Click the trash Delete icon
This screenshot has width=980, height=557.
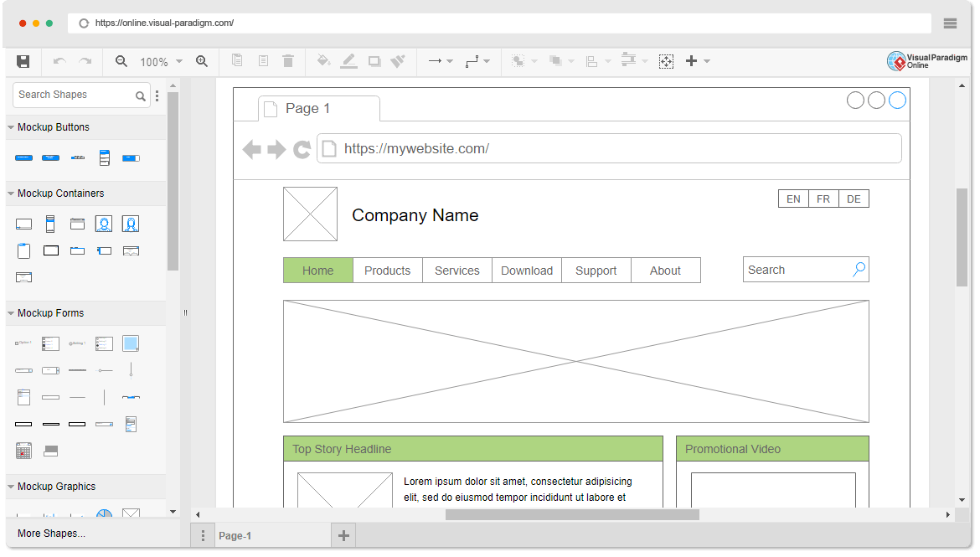point(288,61)
